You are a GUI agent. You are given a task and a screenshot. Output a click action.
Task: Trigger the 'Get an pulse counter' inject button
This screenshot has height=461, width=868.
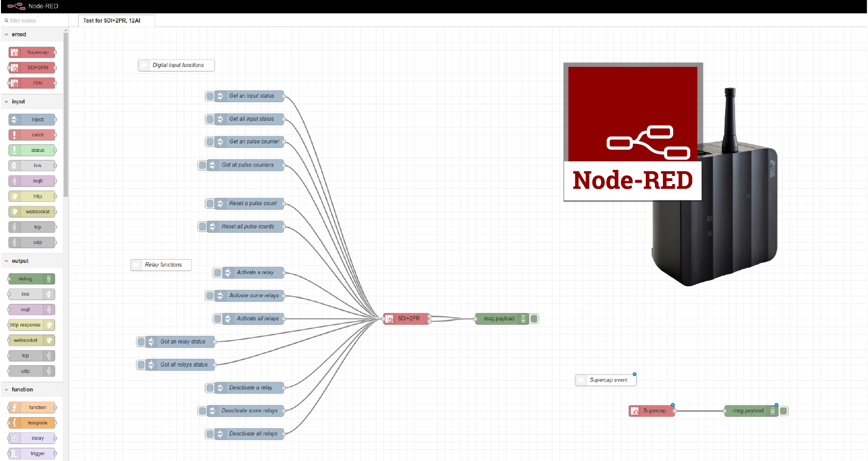210,142
